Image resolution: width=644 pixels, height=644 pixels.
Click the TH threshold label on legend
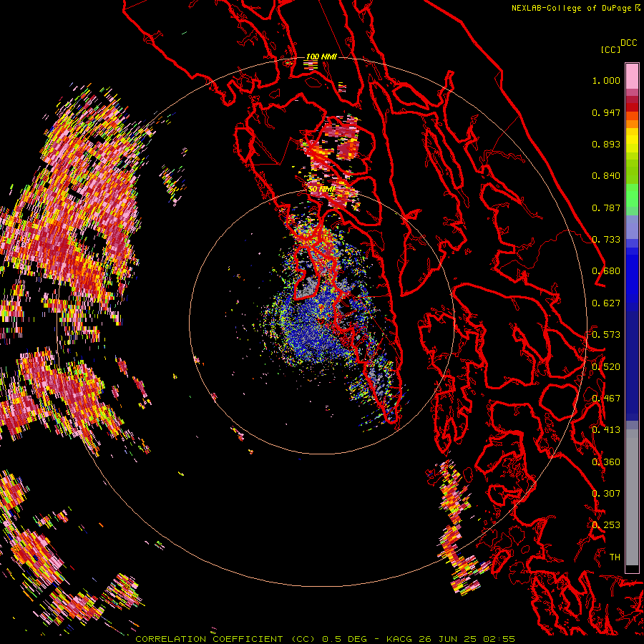(x=615, y=557)
